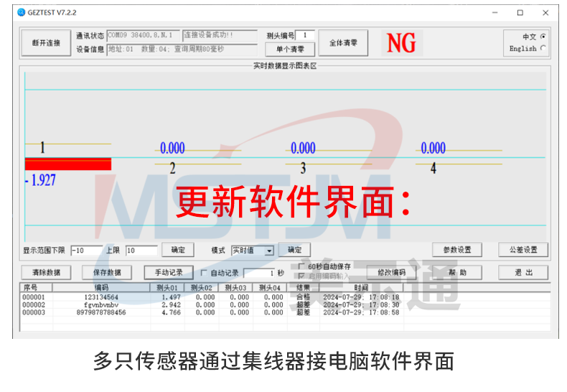Click the 单个清零 button
Image resolution: width=567 pixels, height=392 pixels.
pos(290,50)
